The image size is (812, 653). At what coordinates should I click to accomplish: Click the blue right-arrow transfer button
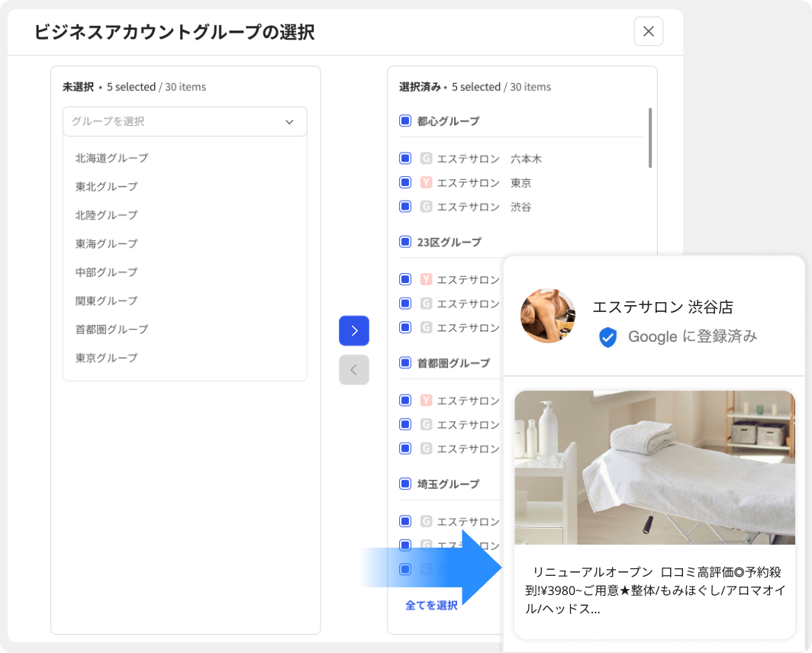pos(354,331)
